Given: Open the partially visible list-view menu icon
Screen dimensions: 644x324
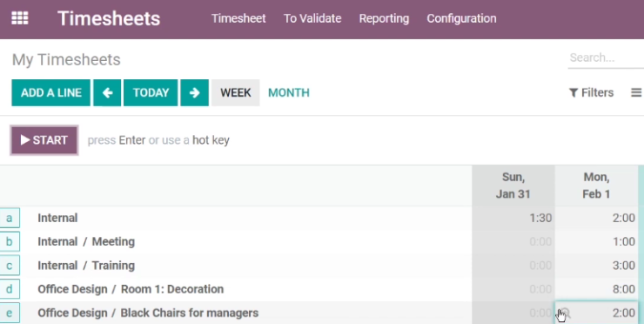Looking at the screenshot, I should click(637, 92).
